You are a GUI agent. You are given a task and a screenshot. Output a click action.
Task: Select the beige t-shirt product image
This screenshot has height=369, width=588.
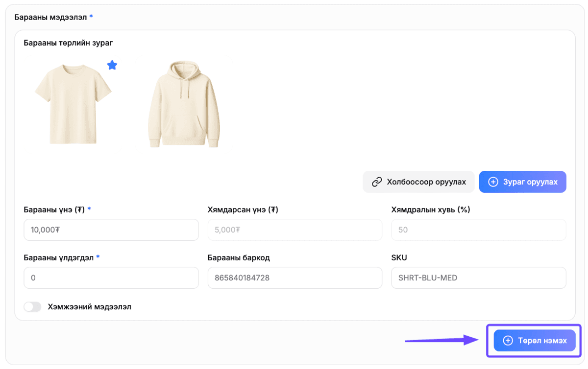click(73, 105)
